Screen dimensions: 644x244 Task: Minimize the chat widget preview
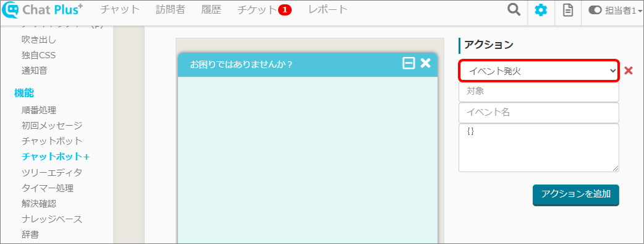[x=409, y=63]
